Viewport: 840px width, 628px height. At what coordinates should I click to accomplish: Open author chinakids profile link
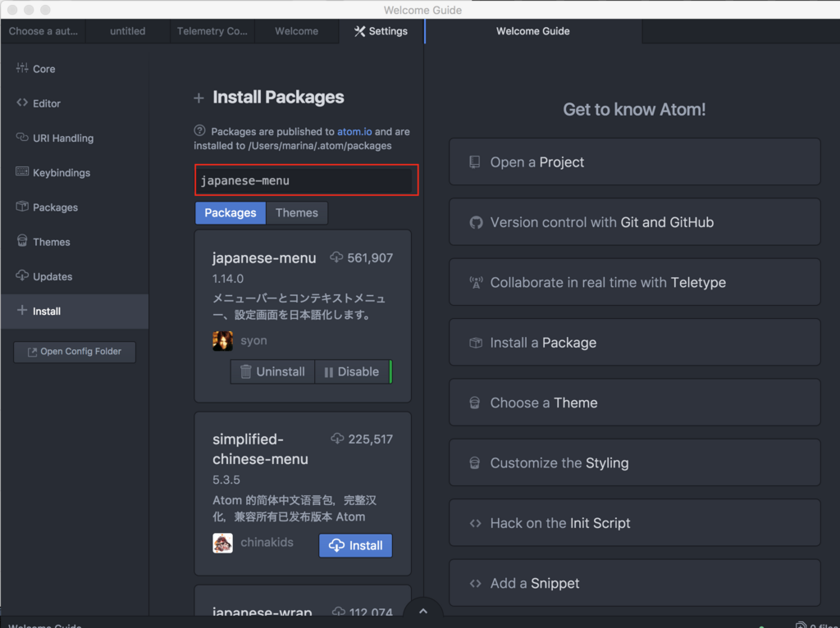click(267, 543)
